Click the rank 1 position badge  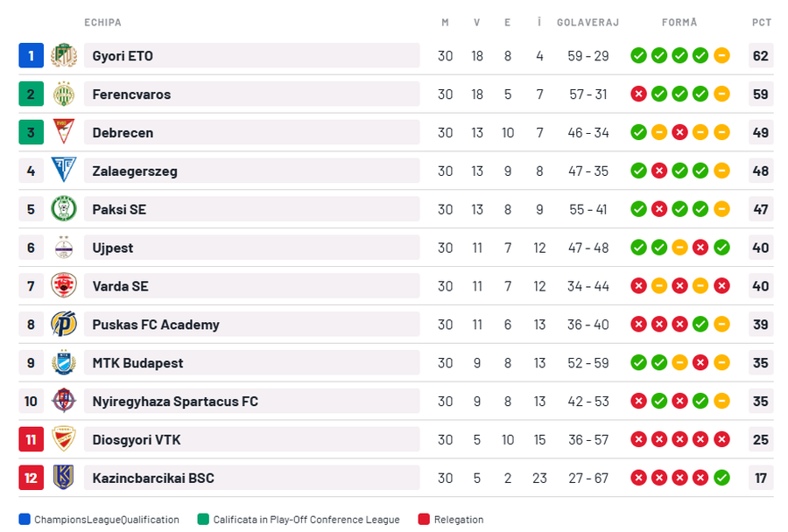pos(31,56)
